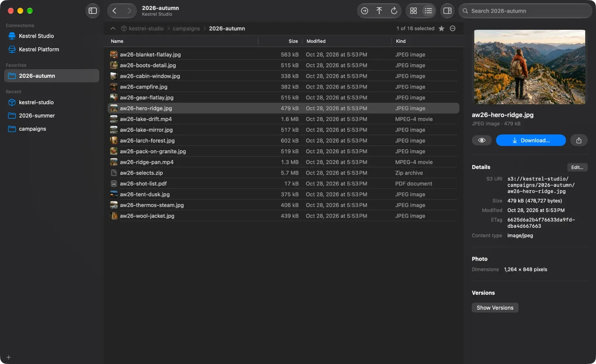This screenshot has width=596, height=364.
Task: Select Kestrel Platform connection
Action: (51, 50)
